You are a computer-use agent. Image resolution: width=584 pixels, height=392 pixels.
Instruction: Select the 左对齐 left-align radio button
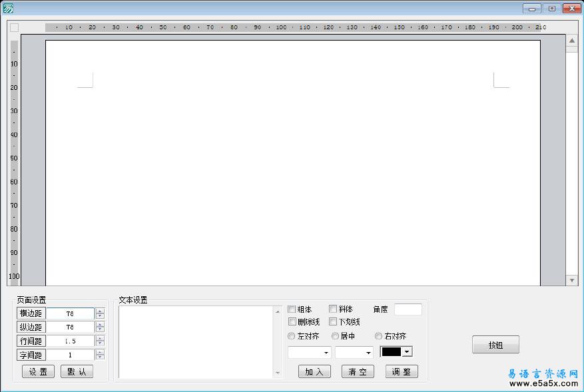click(292, 336)
